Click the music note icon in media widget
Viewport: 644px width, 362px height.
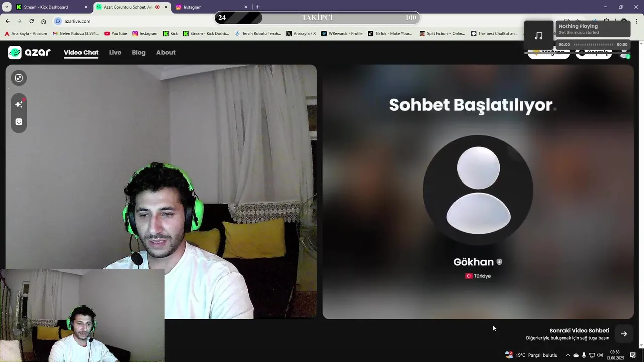click(539, 36)
